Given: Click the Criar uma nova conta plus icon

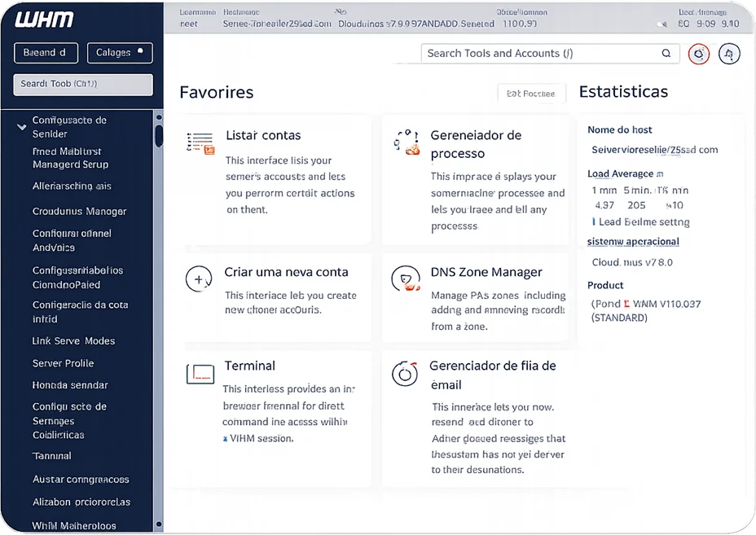Looking at the screenshot, I should point(199,279).
